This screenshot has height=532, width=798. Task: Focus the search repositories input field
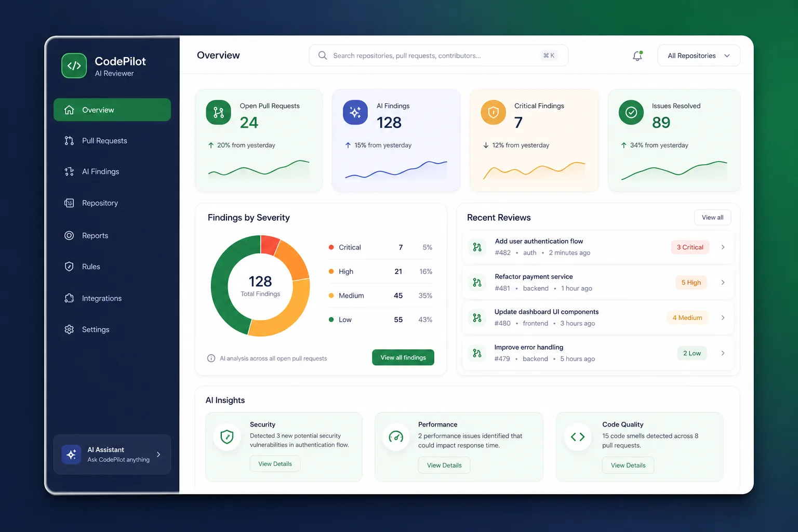tap(438, 56)
